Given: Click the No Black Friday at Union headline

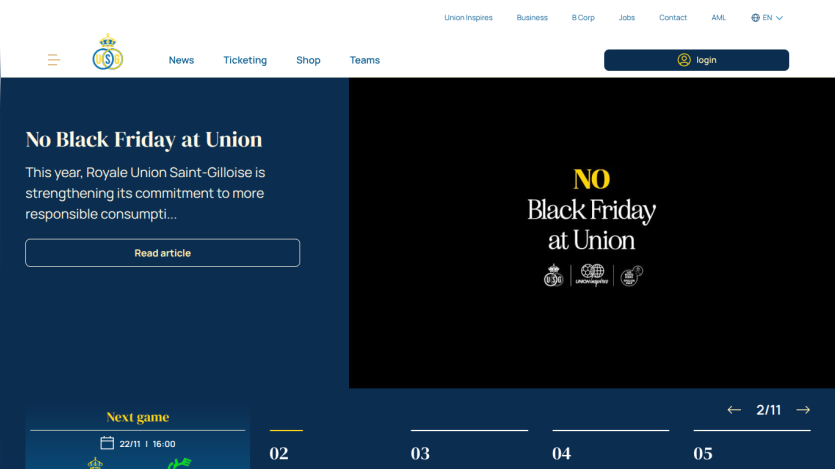Looking at the screenshot, I should coord(144,139).
